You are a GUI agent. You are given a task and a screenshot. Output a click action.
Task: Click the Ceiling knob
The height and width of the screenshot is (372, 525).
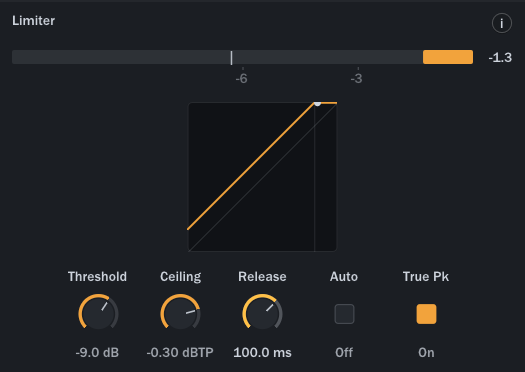[x=180, y=313]
